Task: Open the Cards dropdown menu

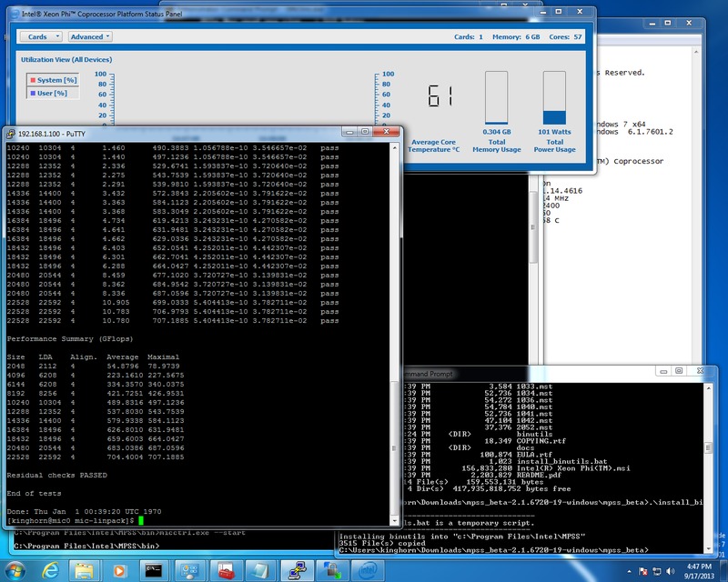Action: (42, 37)
